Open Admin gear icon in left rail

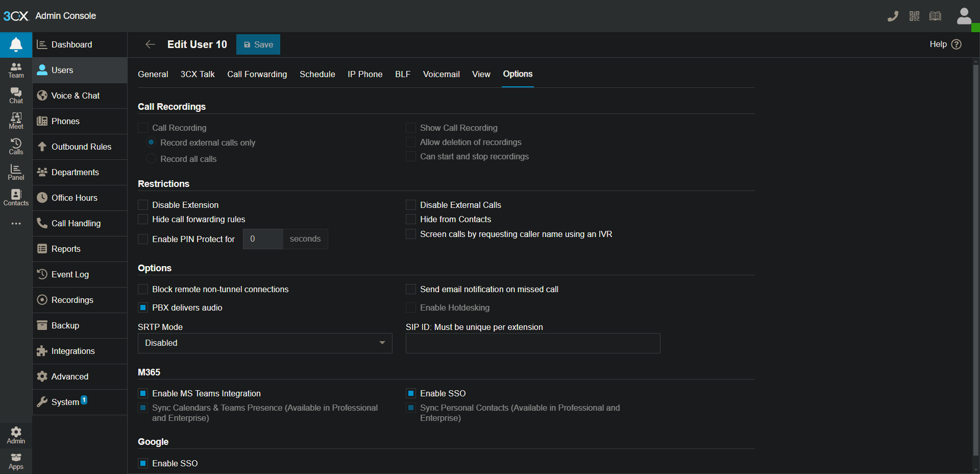pyautogui.click(x=16, y=435)
